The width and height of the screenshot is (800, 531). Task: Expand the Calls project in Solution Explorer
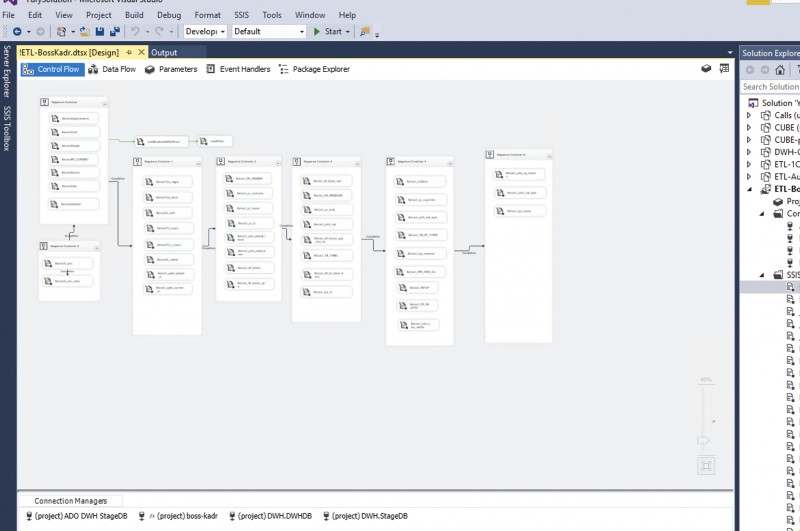[749, 115]
